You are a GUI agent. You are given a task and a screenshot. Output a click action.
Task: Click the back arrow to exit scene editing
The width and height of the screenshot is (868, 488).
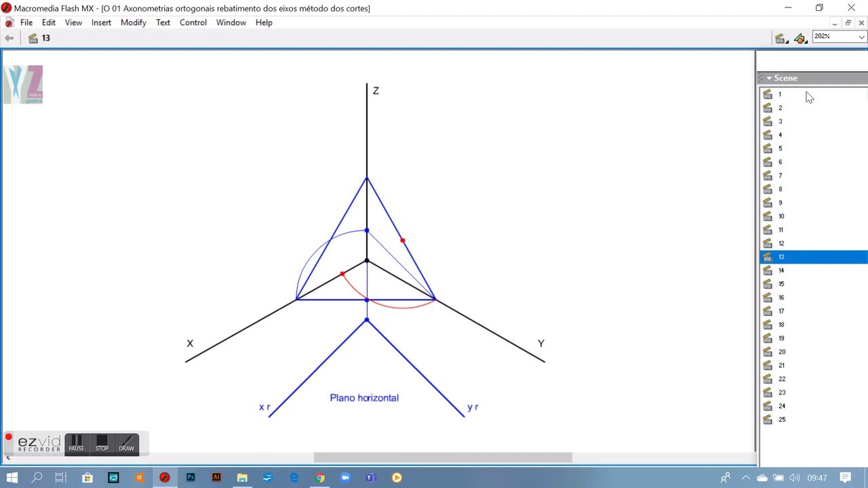[x=9, y=38]
